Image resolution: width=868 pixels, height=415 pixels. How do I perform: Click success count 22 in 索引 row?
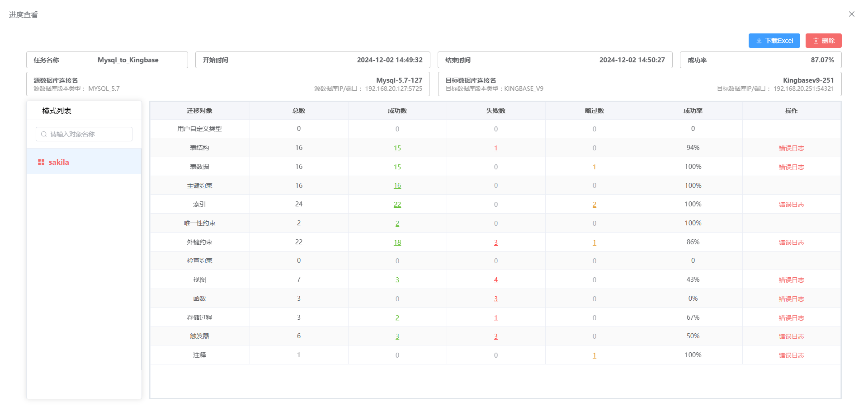click(x=397, y=205)
